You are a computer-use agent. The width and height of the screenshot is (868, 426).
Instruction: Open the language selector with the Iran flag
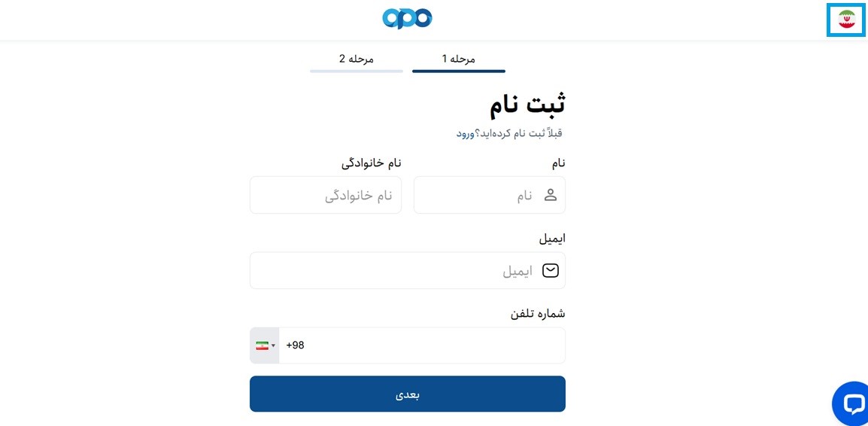coord(847,20)
